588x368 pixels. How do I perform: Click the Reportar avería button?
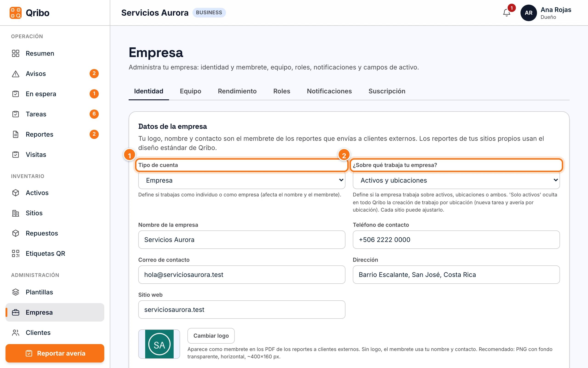55,353
